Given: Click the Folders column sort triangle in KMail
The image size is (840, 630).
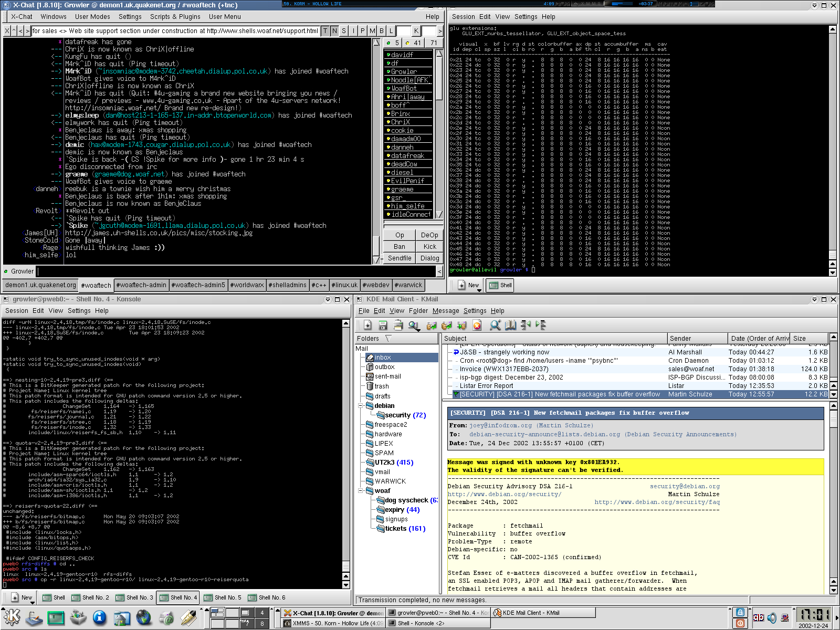Looking at the screenshot, I should (x=388, y=339).
